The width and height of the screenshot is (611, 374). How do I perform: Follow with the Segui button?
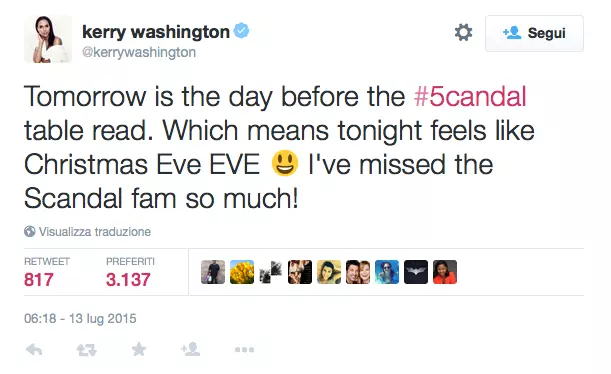[534, 33]
